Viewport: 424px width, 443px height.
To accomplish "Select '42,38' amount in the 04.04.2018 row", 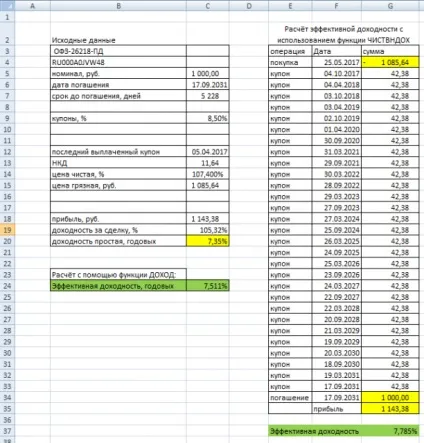I will pyautogui.click(x=390, y=85).
